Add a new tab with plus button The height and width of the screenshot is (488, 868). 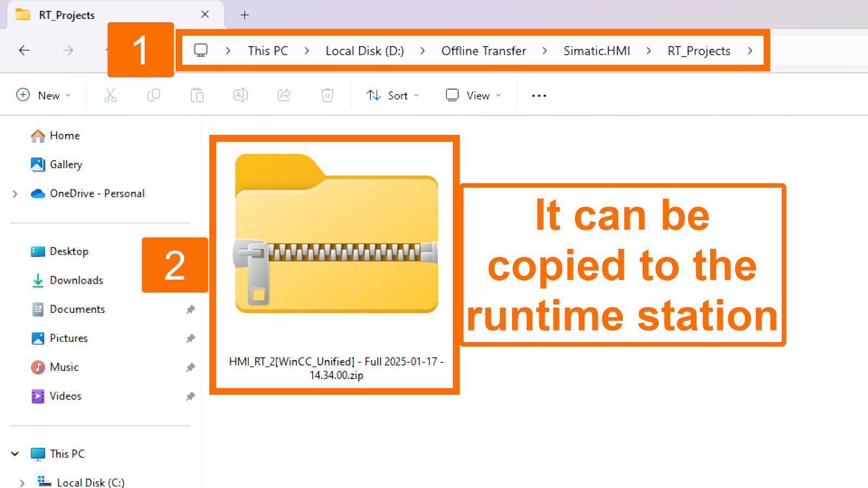pos(245,15)
